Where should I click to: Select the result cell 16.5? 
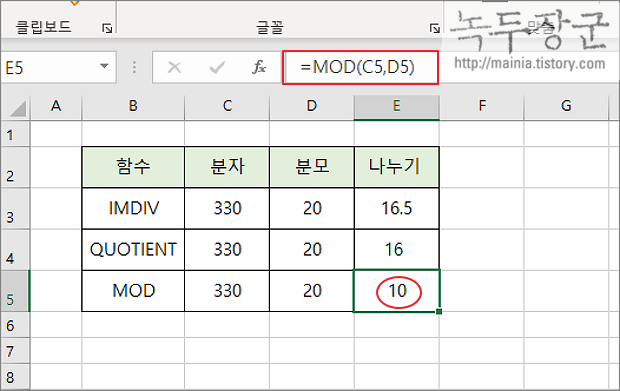(397, 208)
